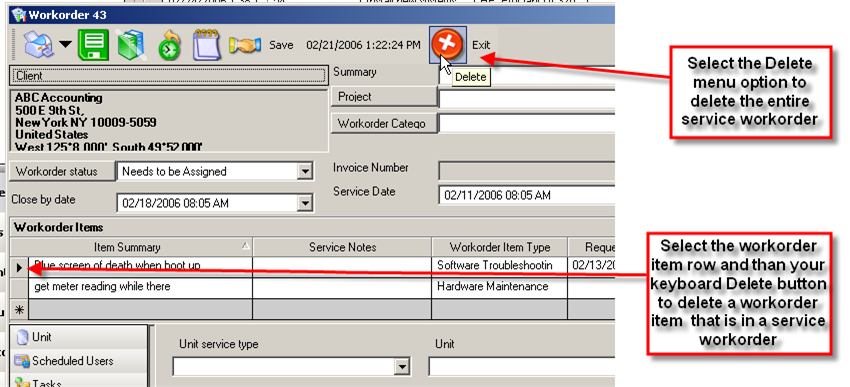Select the row selector with the arrow indicator
Image resolution: width=850 pixels, height=387 pixels.
click(20, 267)
